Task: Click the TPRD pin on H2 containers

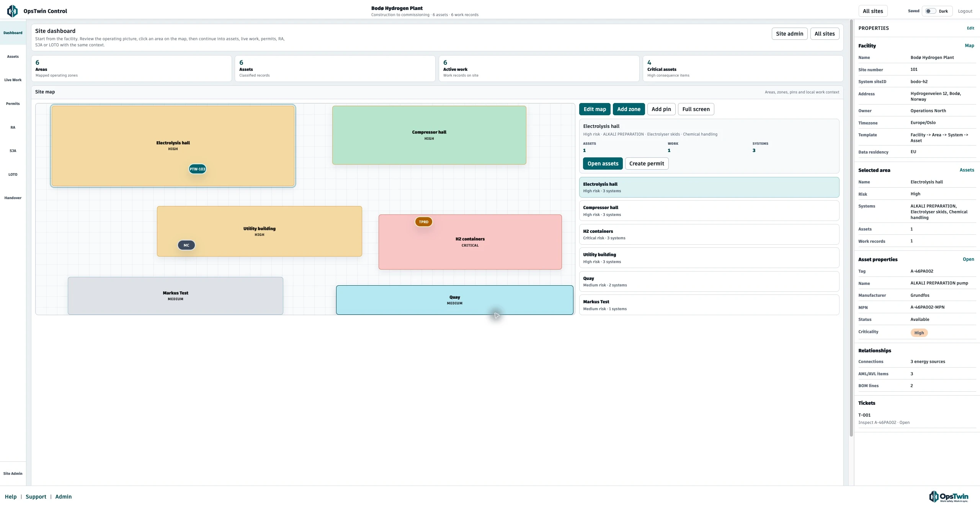Action: [x=423, y=222]
